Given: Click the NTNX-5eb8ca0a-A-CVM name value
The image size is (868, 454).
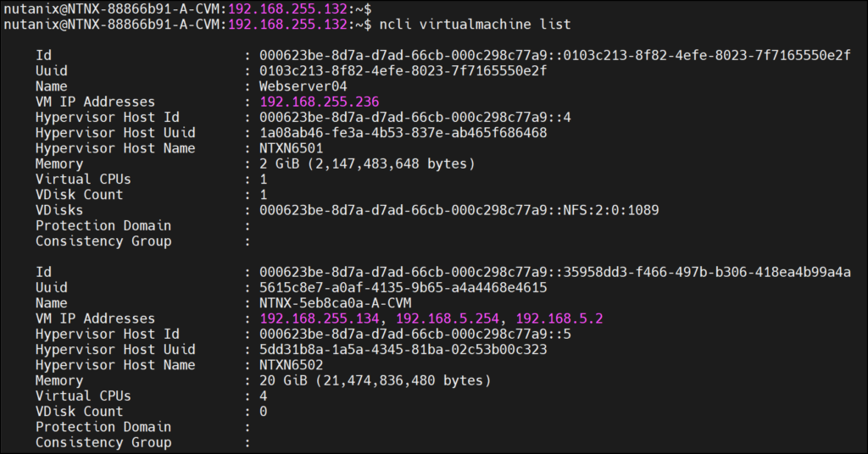Looking at the screenshot, I should [335, 303].
